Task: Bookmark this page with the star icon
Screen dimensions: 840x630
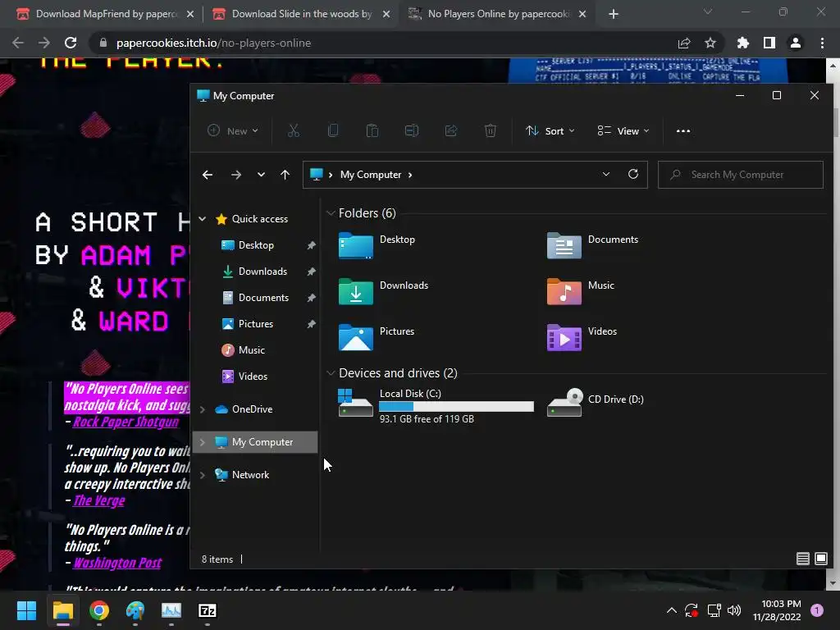Action: pyautogui.click(x=710, y=43)
